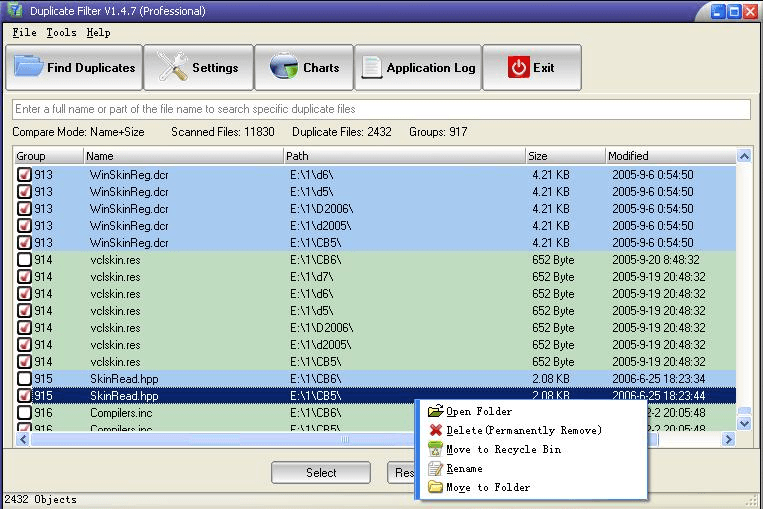
Task: Open the Tools menu
Action: pyautogui.click(x=61, y=33)
